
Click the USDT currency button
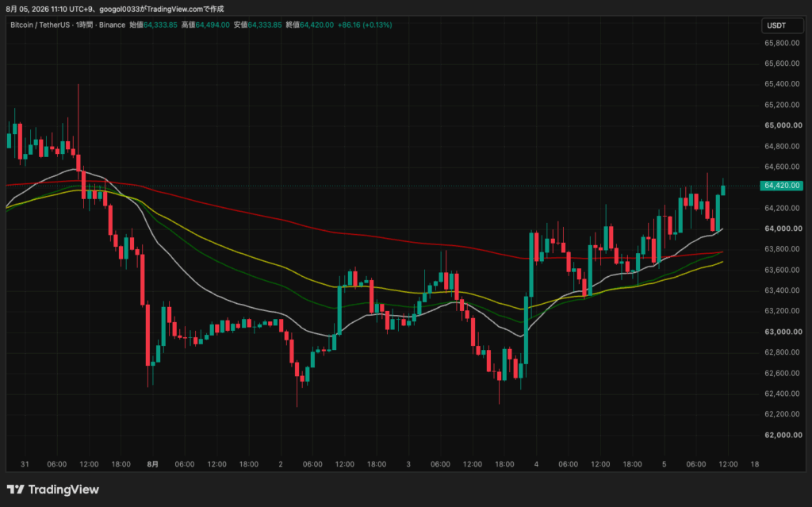782,25
